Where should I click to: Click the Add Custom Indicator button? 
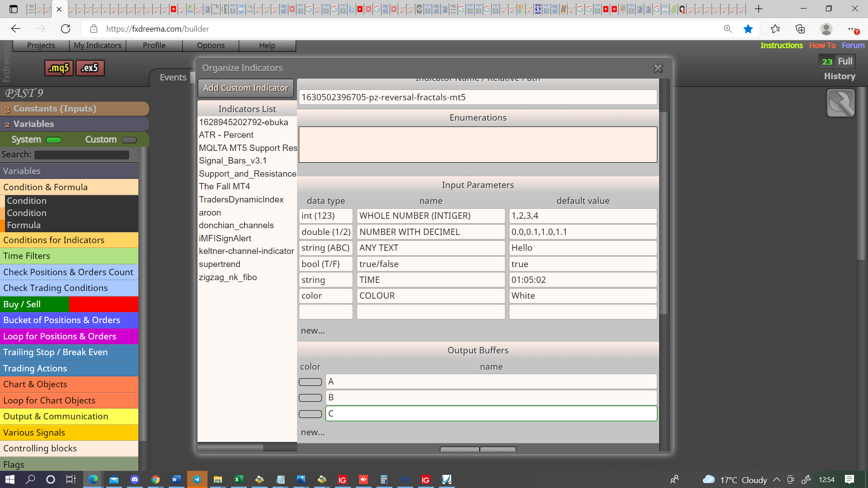click(x=245, y=88)
